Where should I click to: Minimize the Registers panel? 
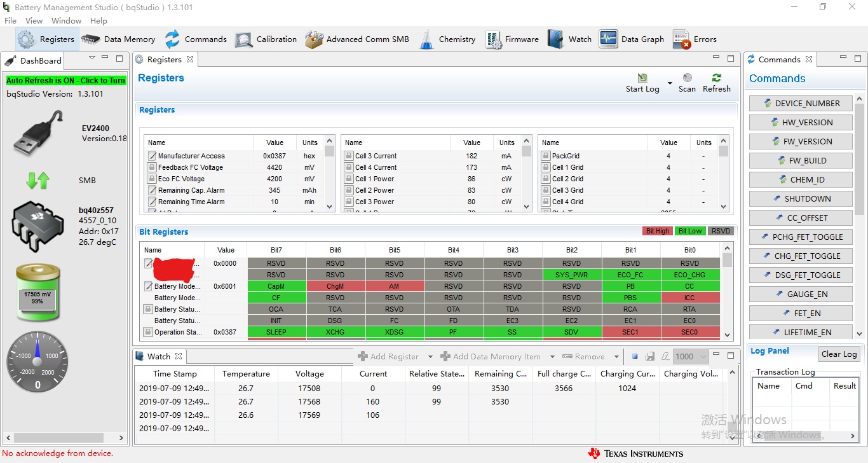coord(717,59)
